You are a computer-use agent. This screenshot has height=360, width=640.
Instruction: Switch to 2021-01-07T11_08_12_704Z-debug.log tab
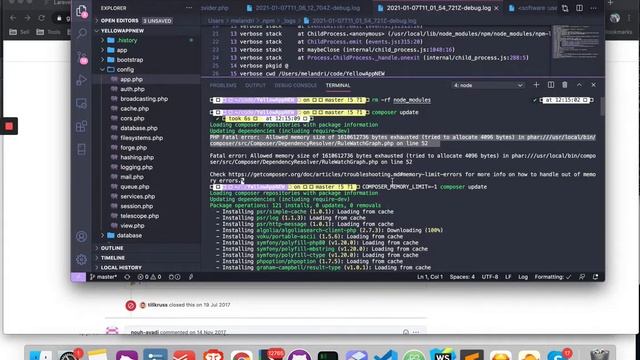pos(304,8)
